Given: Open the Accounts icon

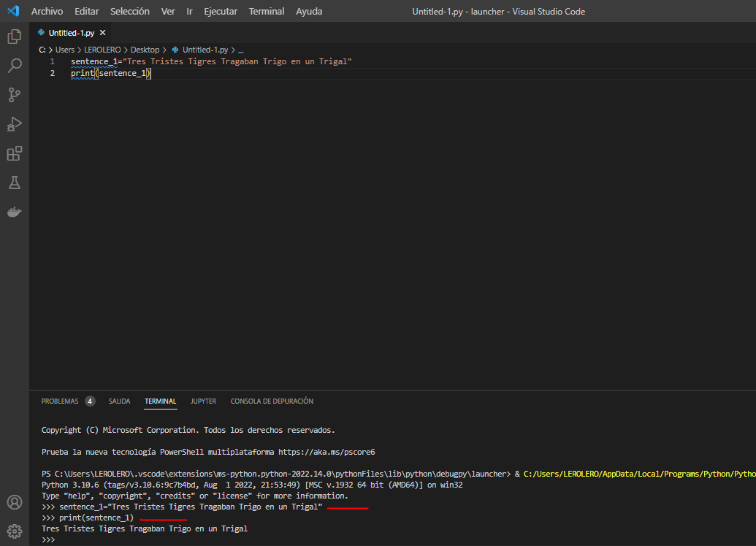Looking at the screenshot, I should (x=14, y=502).
